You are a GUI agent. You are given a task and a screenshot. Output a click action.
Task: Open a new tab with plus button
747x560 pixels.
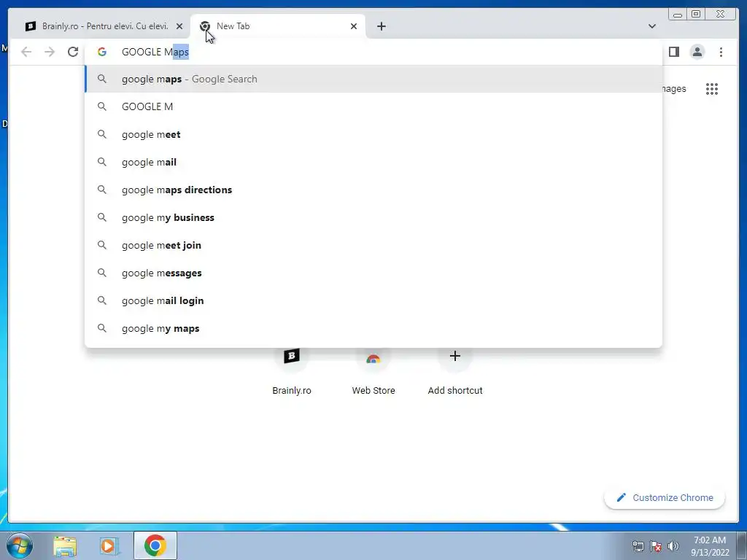[x=381, y=26]
